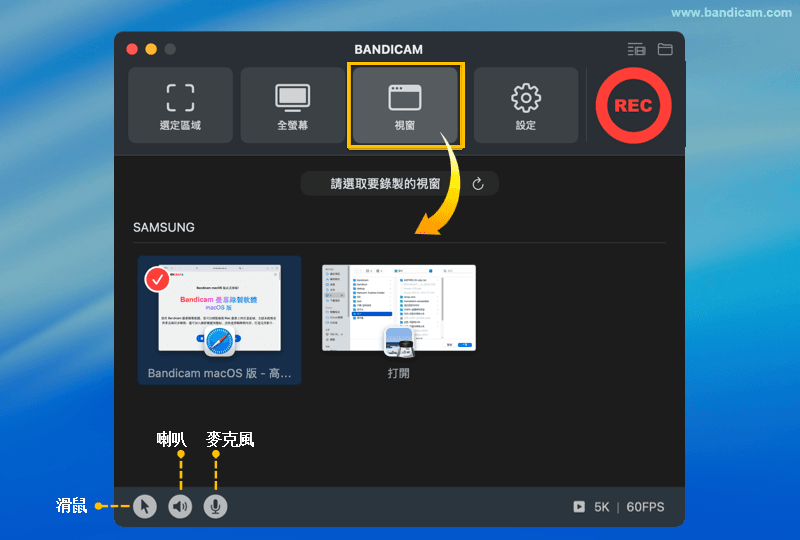Start recording with the REC button
The image size is (800, 540).
[x=633, y=105]
